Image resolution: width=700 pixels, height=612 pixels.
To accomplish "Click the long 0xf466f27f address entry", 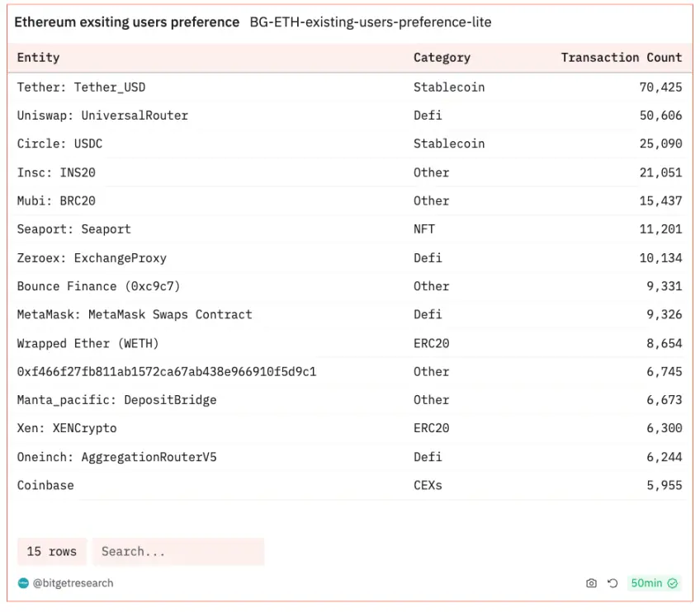I will click(167, 371).
